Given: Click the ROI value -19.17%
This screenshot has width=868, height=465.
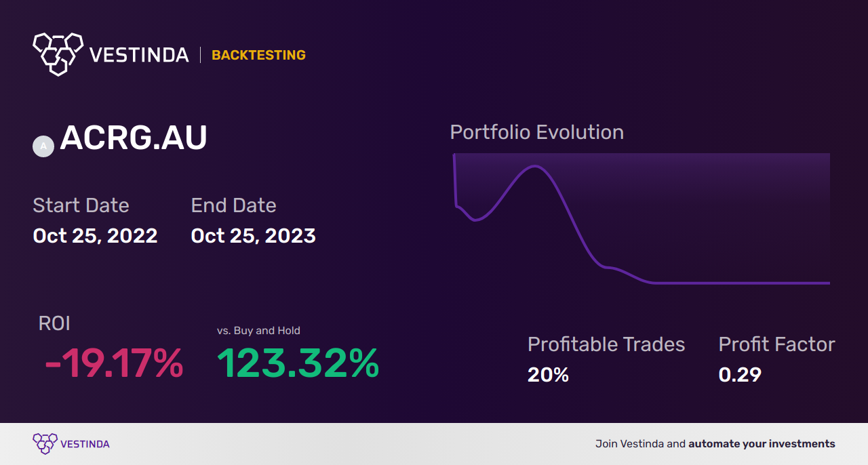Looking at the screenshot, I should point(114,363).
